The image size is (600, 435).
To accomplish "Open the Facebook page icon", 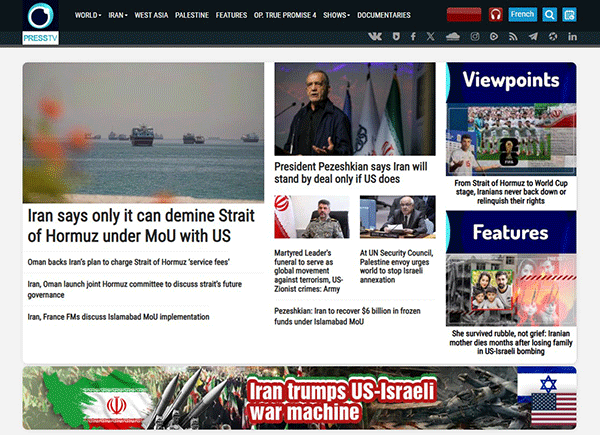I will pos(413,36).
